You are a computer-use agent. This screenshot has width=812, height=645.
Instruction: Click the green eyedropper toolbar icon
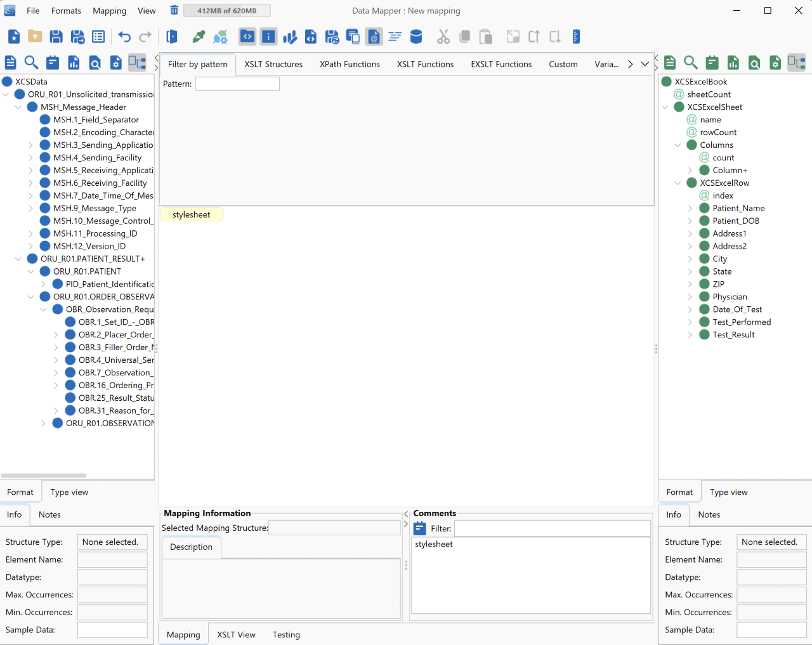(x=199, y=37)
